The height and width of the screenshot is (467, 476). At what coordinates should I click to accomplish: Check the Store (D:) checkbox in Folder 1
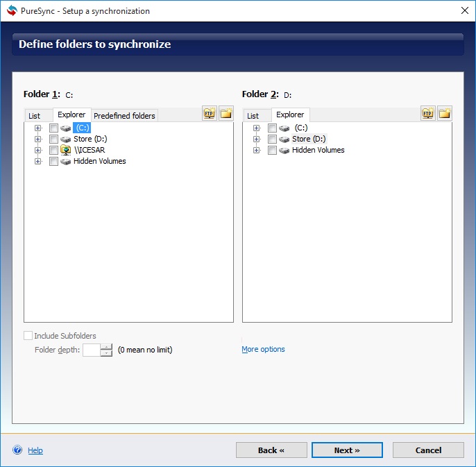[53, 139]
